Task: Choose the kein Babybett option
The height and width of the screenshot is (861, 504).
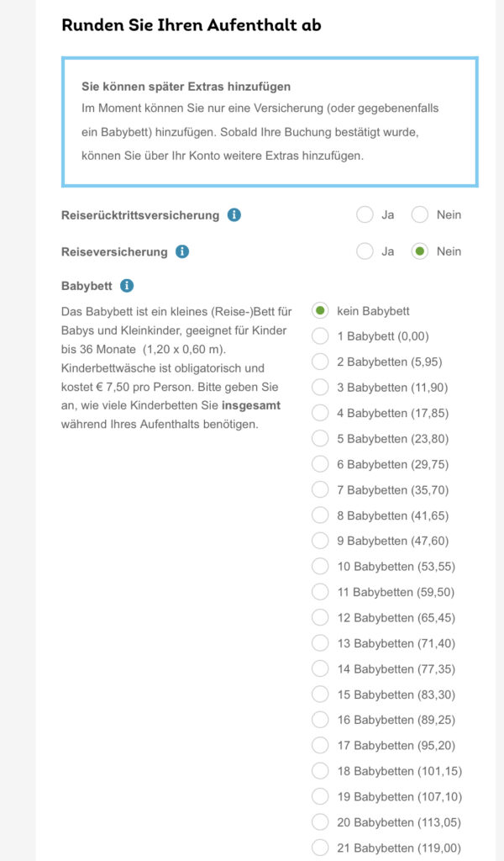Action: 320,311
